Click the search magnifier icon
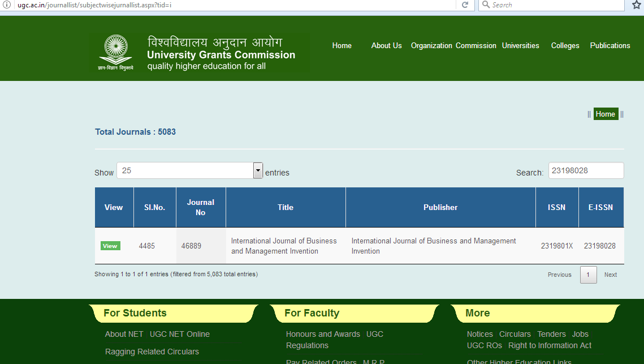Image resolution: width=644 pixels, height=364 pixels. 486,5
